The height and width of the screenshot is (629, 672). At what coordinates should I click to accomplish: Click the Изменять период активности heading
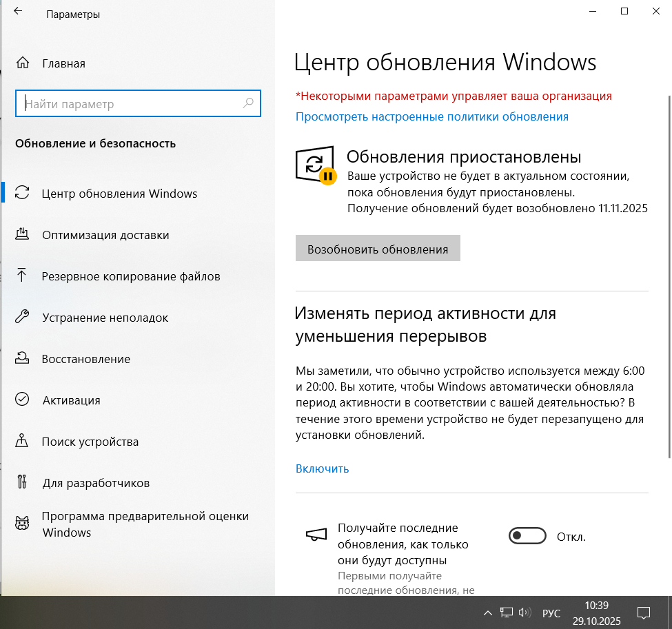point(425,324)
